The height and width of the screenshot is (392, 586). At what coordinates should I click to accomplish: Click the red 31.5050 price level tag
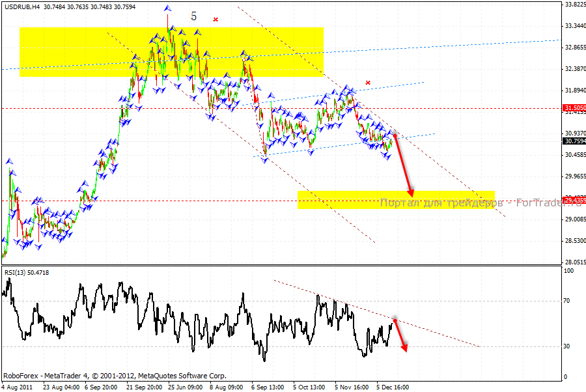point(573,107)
